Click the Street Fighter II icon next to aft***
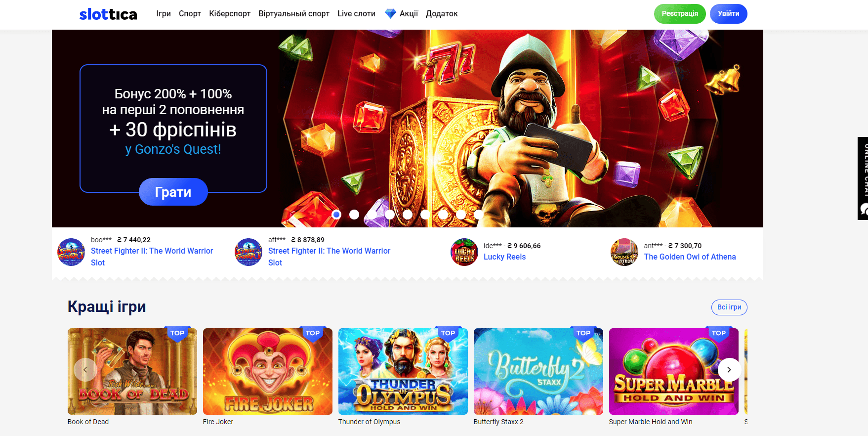This screenshot has height=436, width=868. click(x=248, y=252)
